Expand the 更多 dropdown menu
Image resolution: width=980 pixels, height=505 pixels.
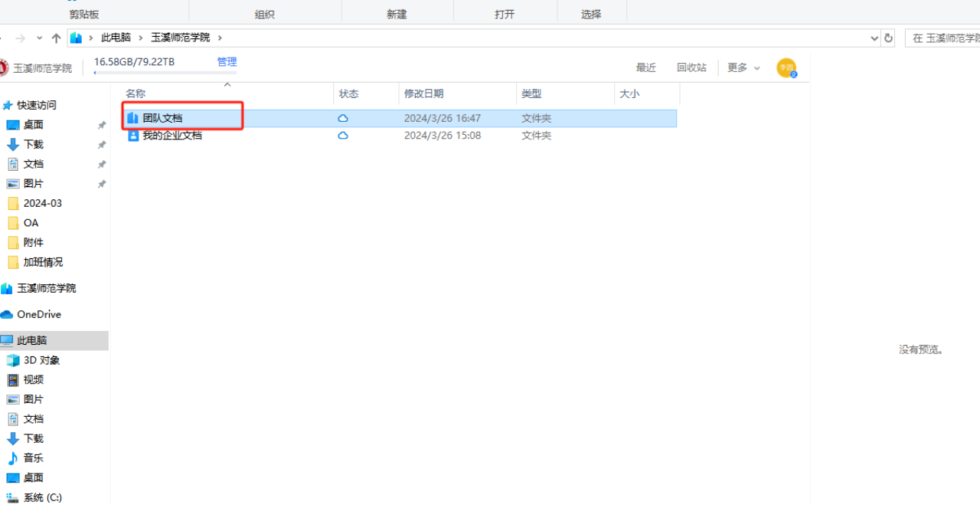(x=743, y=67)
